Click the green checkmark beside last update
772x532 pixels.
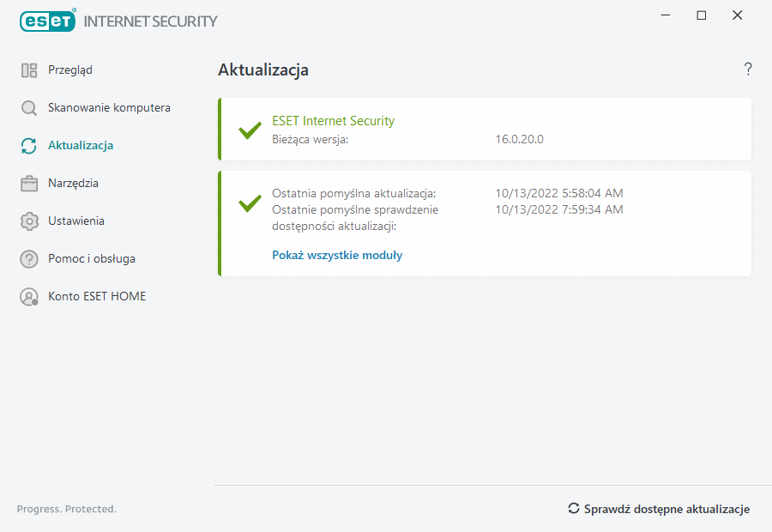click(250, 203)
